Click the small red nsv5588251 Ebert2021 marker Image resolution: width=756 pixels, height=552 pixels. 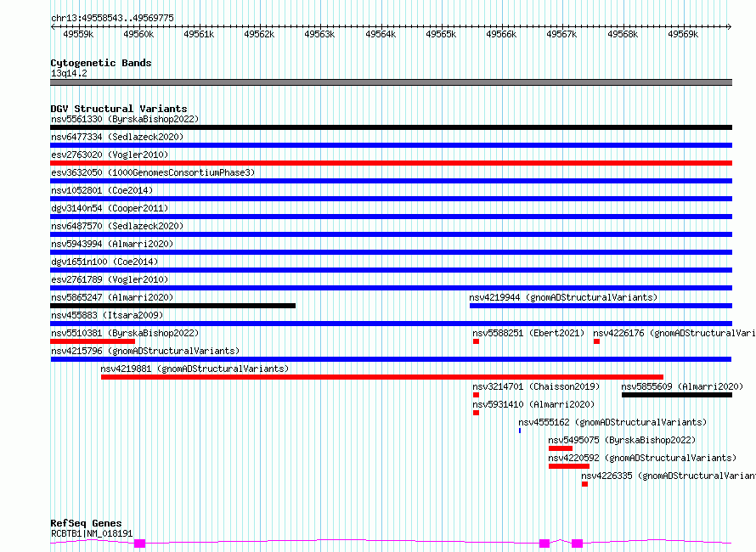476,341
